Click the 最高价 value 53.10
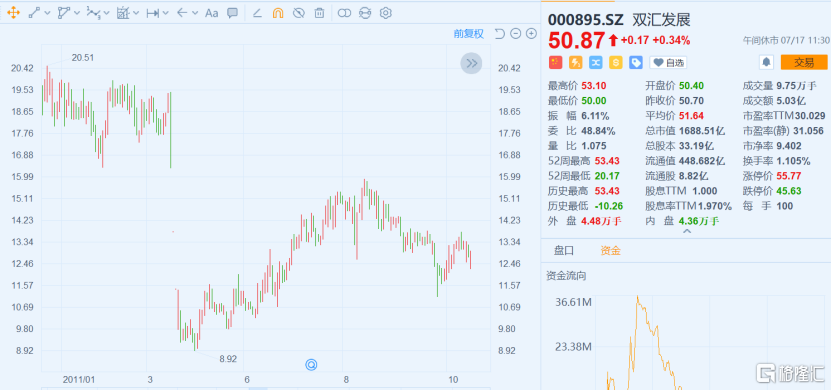The image size is (831, 390). tap(594, 85)
